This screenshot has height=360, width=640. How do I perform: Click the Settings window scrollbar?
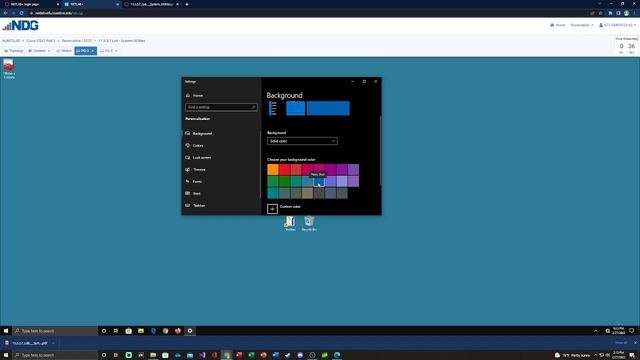380,150
